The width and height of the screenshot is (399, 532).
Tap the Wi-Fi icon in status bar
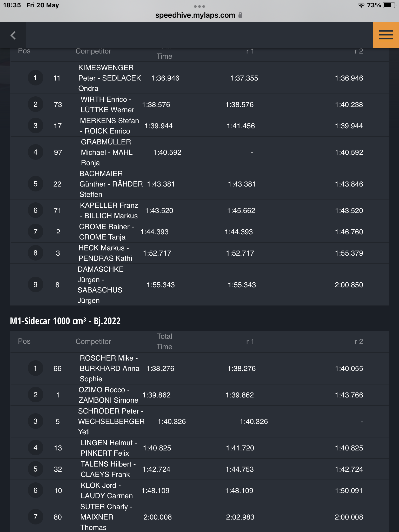pyautogui.click(x=361, y=5)
